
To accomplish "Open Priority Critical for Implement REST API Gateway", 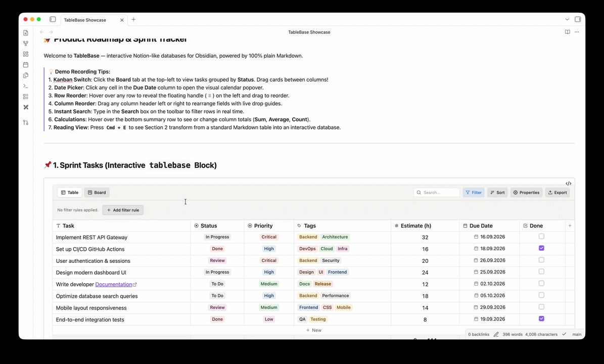I will [x=269, y=237].
